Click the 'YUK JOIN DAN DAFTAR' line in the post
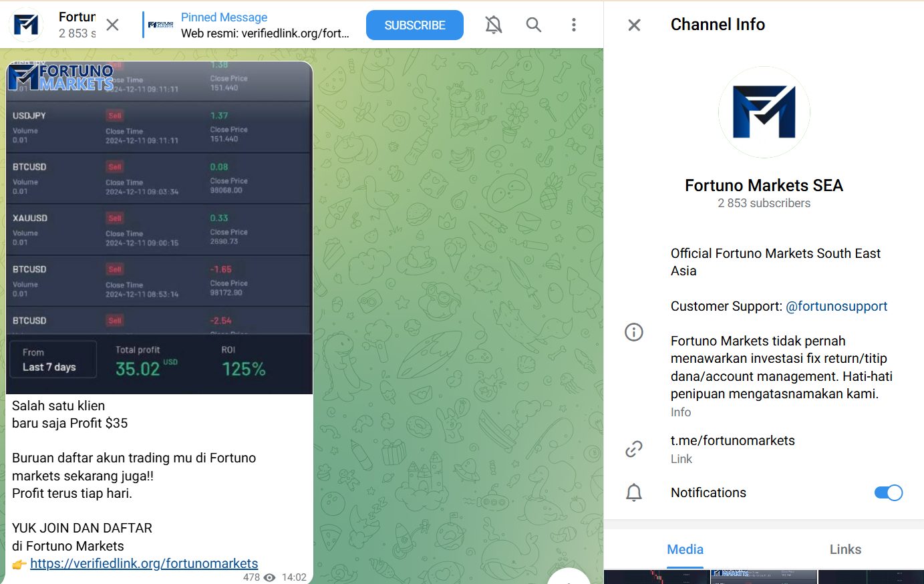 point(82,528)
